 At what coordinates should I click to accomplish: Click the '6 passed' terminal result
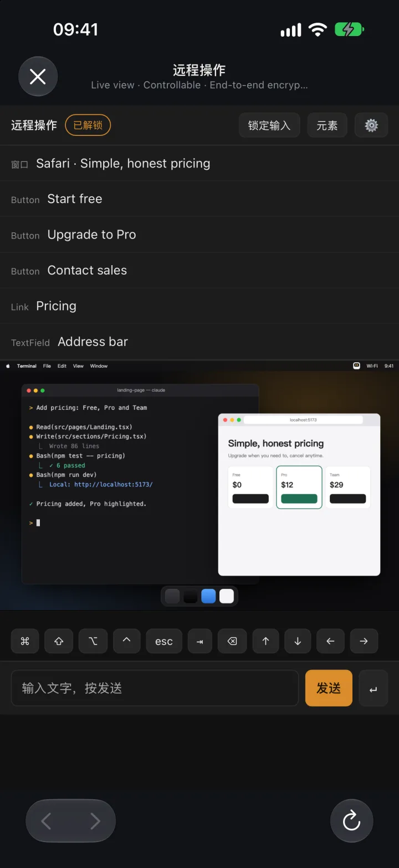pyautogui.click(x=71, y=465)
